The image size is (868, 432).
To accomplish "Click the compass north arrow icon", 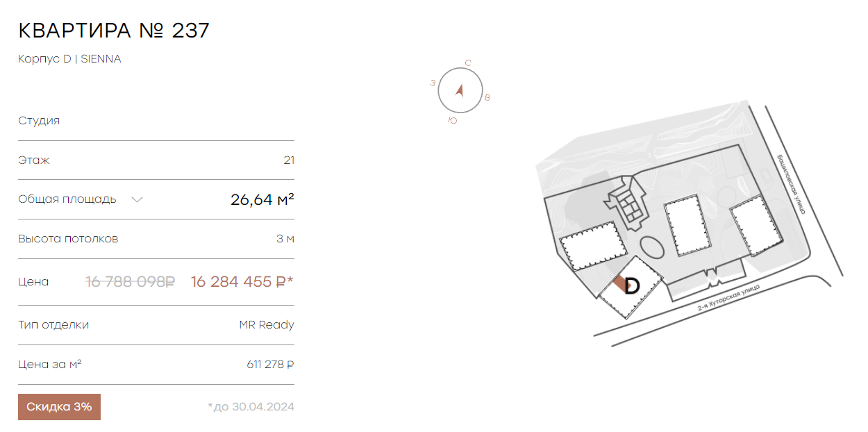I will [459, 90].
